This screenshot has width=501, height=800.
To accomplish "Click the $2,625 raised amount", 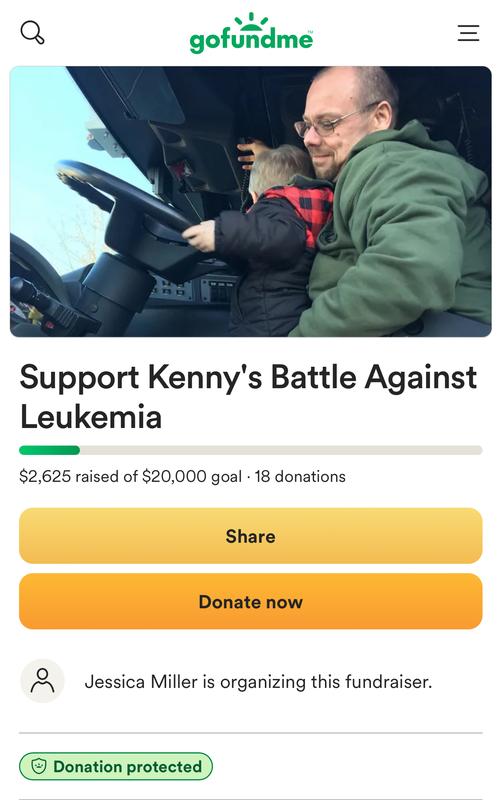I will click(45, 477).
